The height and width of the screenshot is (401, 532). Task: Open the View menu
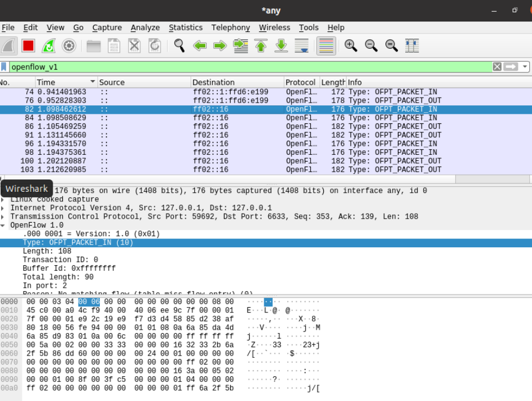pos(56,27)
